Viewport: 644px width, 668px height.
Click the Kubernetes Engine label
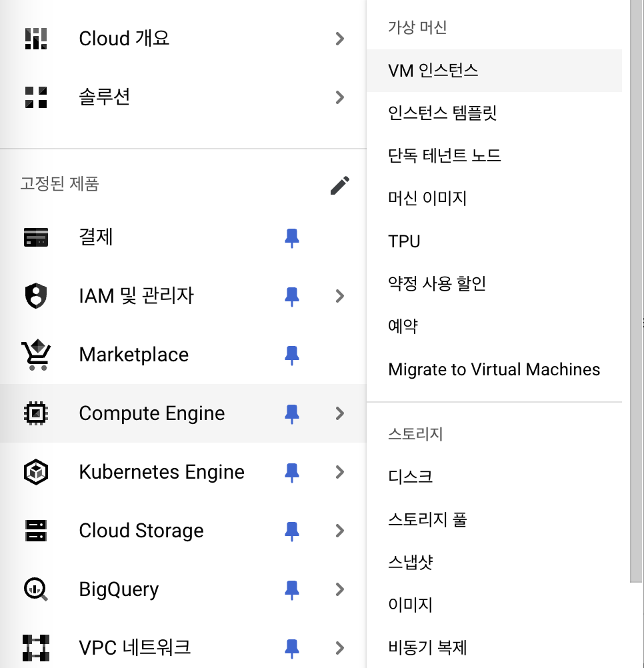162,473
